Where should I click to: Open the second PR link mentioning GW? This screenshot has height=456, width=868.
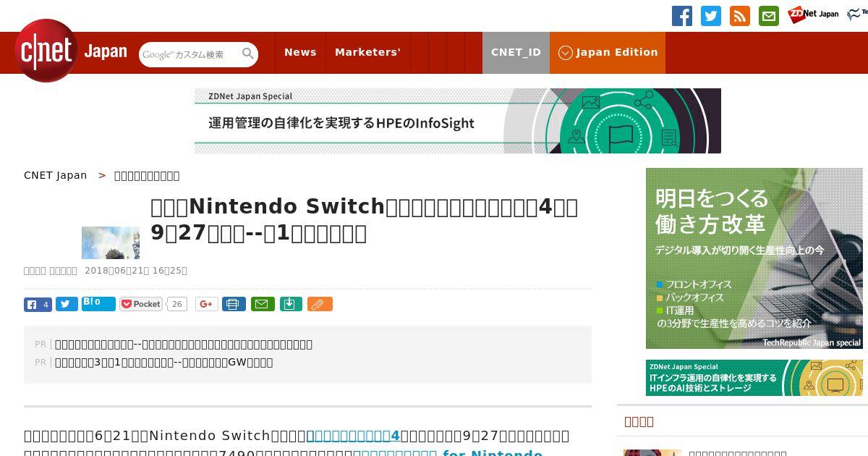point(164,362)
